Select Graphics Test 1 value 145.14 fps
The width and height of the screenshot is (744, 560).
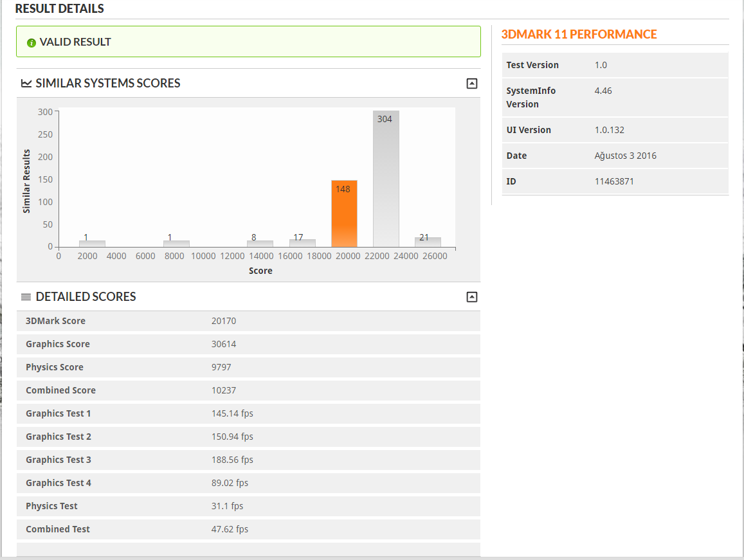[x=232, y=414]
